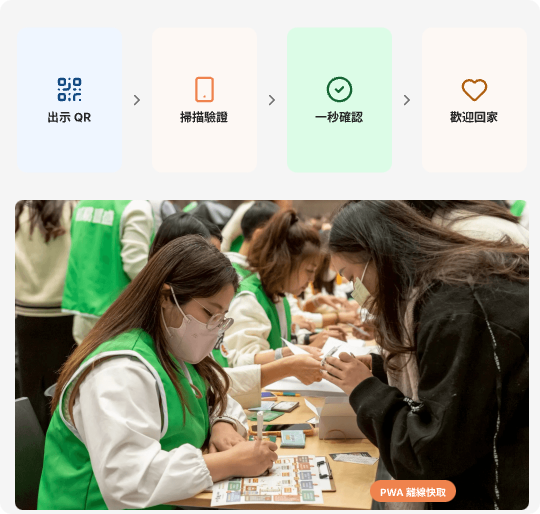Click the blue QR code icon

pos(69,90)
